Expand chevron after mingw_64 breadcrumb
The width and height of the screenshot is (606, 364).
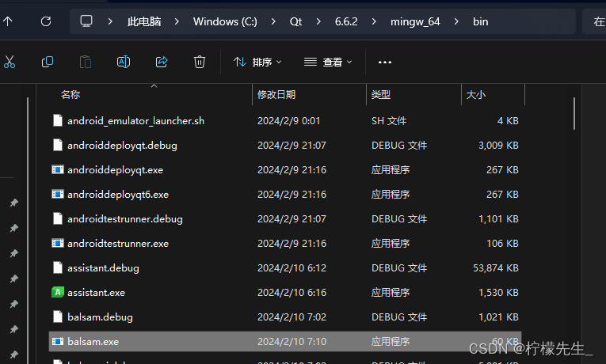456,21
